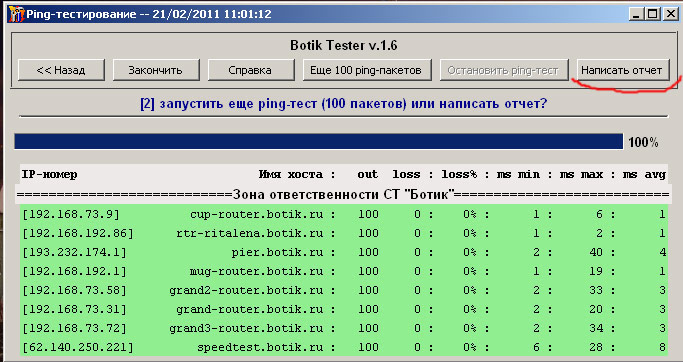Viewport: 683px width, 362px height.
Task: Click the 'Зона ответственности СТ "Ботик"' section header
Action: [x=343, y=194]
